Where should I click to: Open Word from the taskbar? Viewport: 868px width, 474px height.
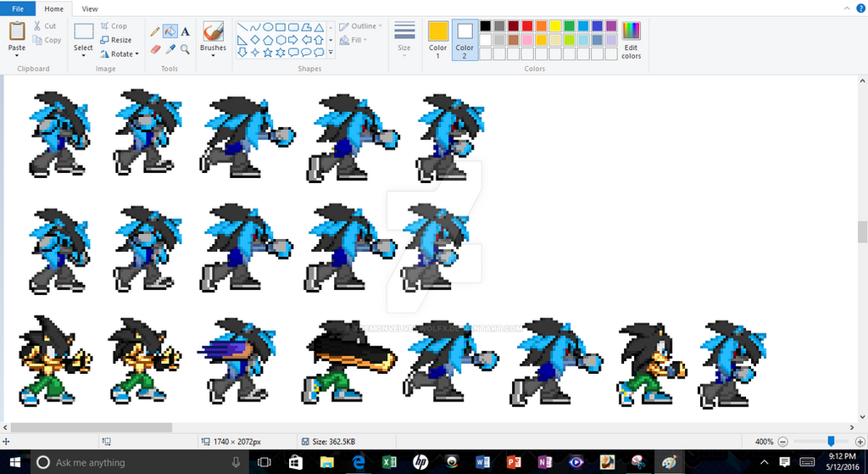click(x=482, y=462)
